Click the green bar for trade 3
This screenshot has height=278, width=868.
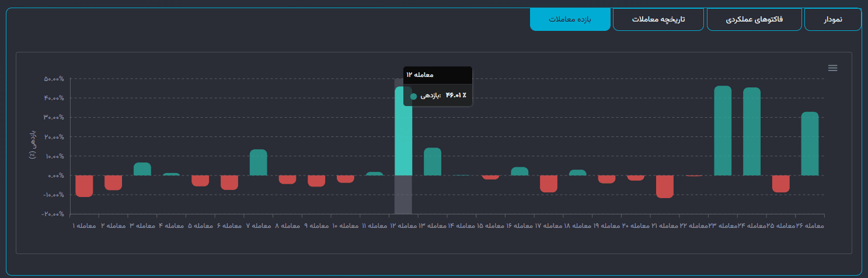click(x=142, y=169)
